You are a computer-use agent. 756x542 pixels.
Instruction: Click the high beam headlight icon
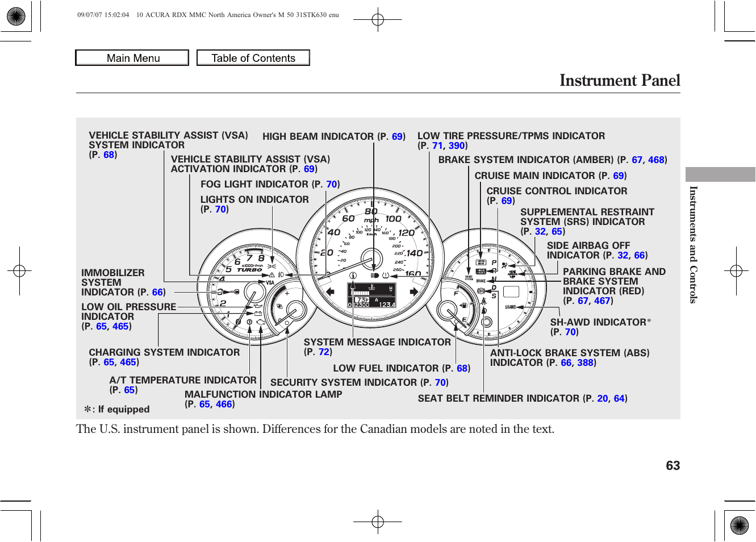[374, 276]
